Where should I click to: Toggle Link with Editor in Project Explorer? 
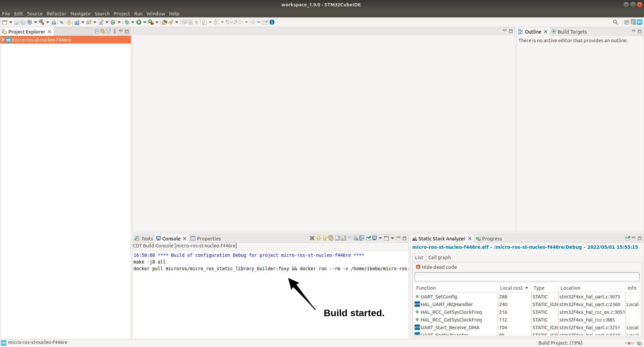coord(103,31)
